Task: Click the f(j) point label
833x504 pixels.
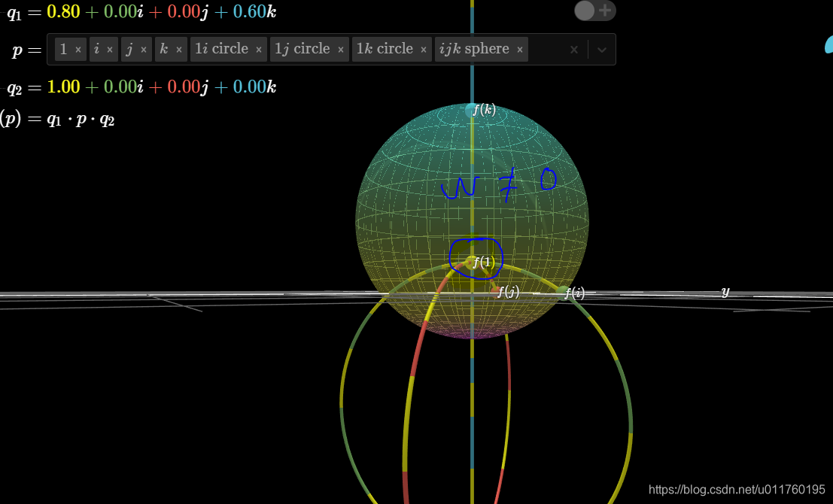Action: (x=509, y=292)
